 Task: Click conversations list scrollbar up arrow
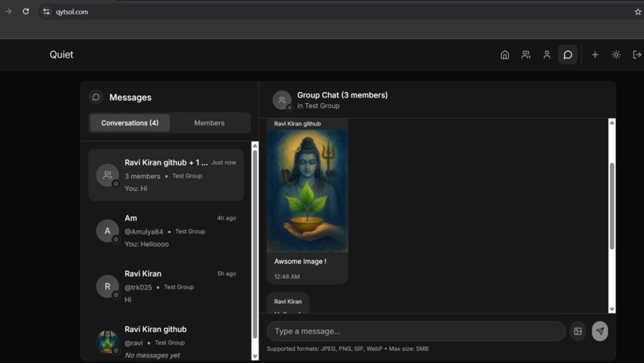pos(255,146)
